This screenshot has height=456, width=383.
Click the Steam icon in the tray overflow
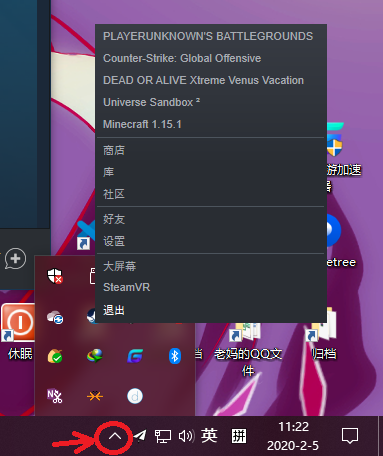click(x=91, y=316)
